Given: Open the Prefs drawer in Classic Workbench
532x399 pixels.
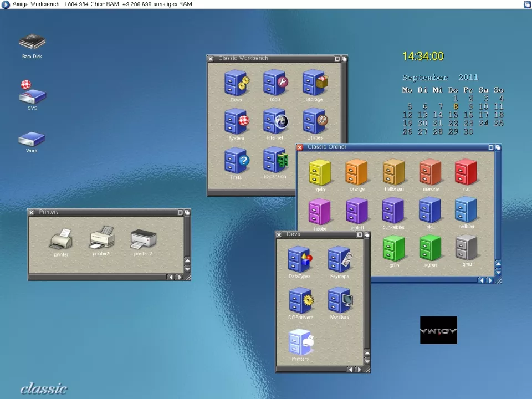Looking at the screenshot, I should point(237,161).
